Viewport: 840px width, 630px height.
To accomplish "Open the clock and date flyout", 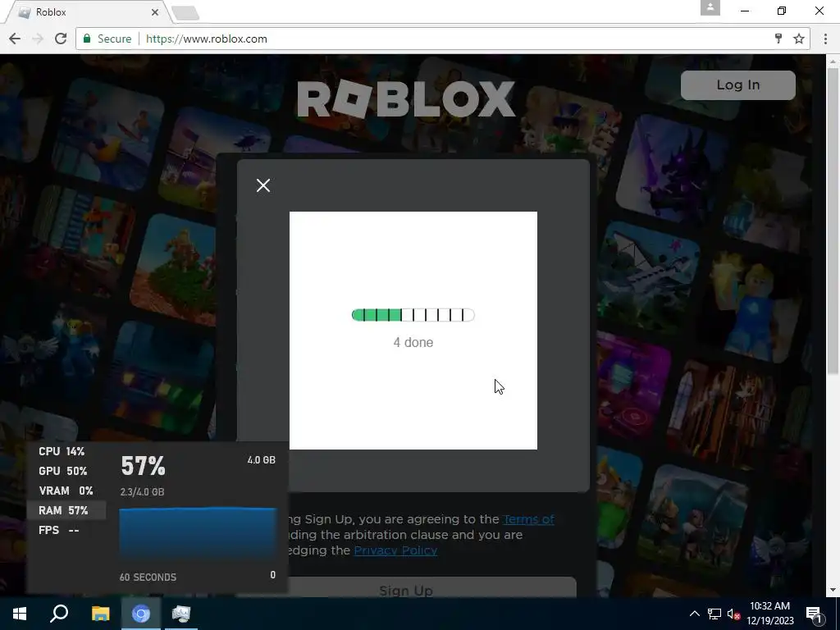I will [x=769, y=614].
